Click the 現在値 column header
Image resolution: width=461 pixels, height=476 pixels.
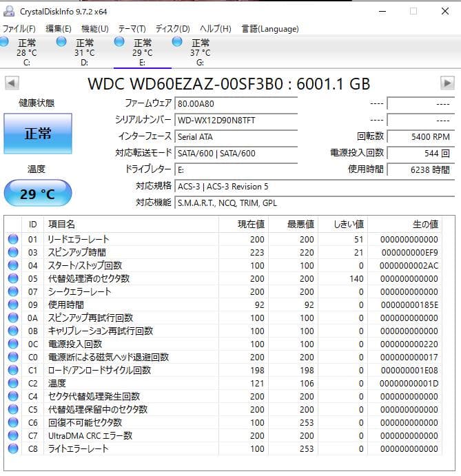(243, 225)
